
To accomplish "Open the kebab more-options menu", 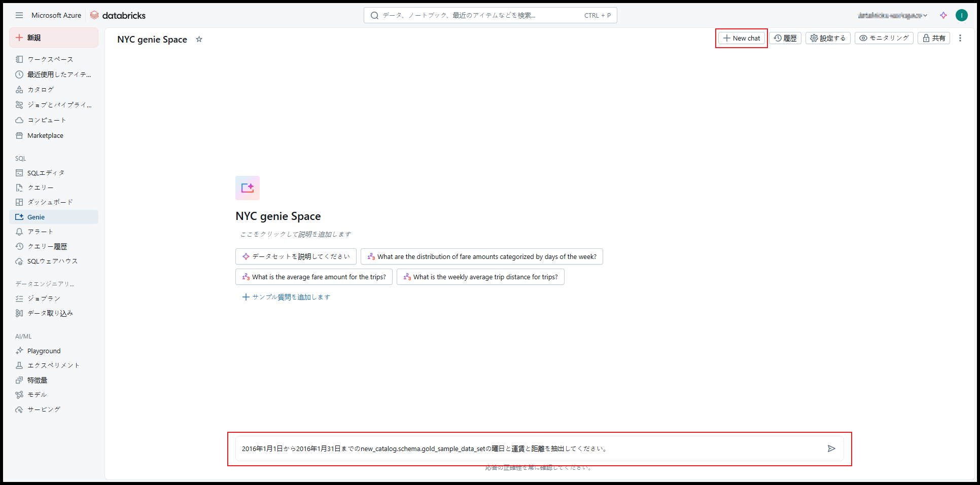I will (x=960, y=38).
